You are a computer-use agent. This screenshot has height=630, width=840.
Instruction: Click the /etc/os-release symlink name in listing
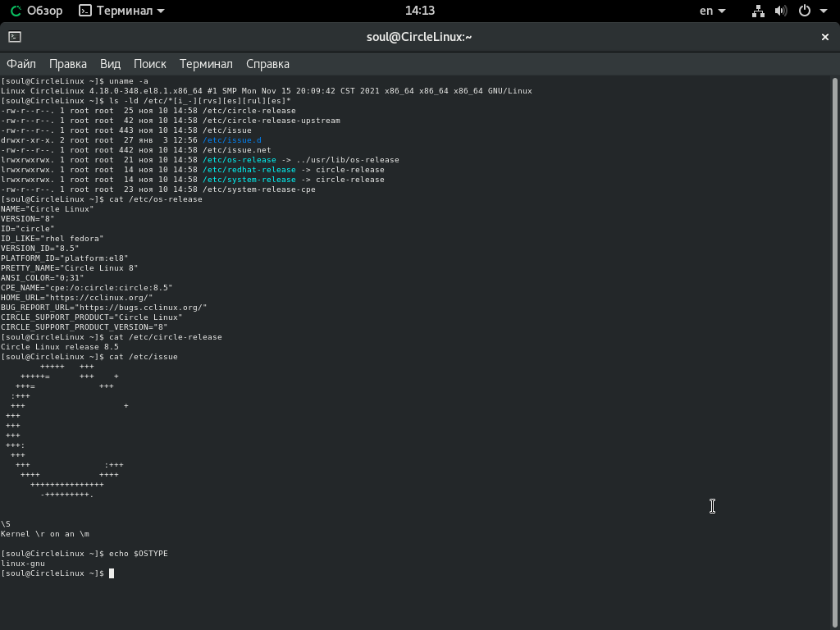(x=240, y=160)
